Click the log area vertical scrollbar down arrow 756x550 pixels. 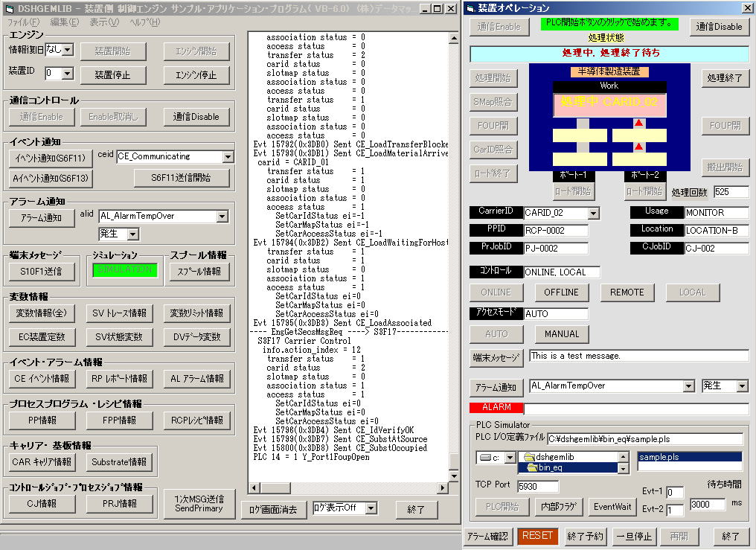tap(454, 477)
